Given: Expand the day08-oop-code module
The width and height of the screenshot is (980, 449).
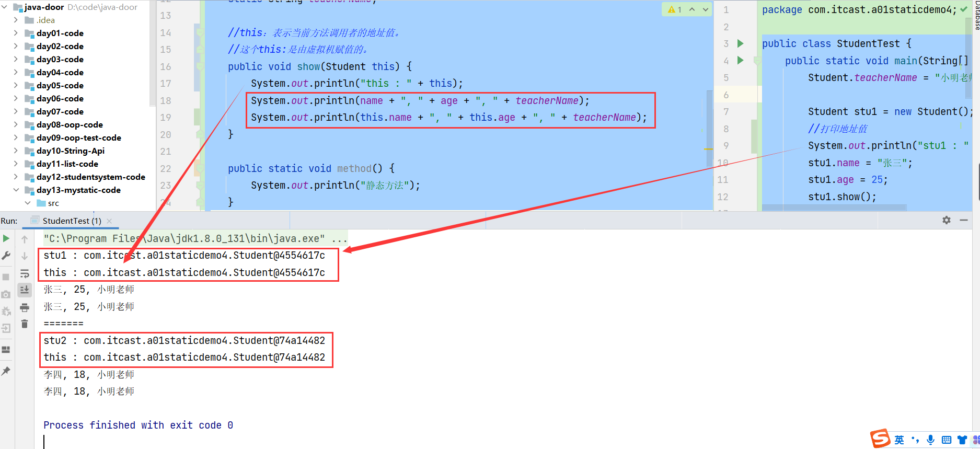Looking at the screenshot, I should 16,124.
